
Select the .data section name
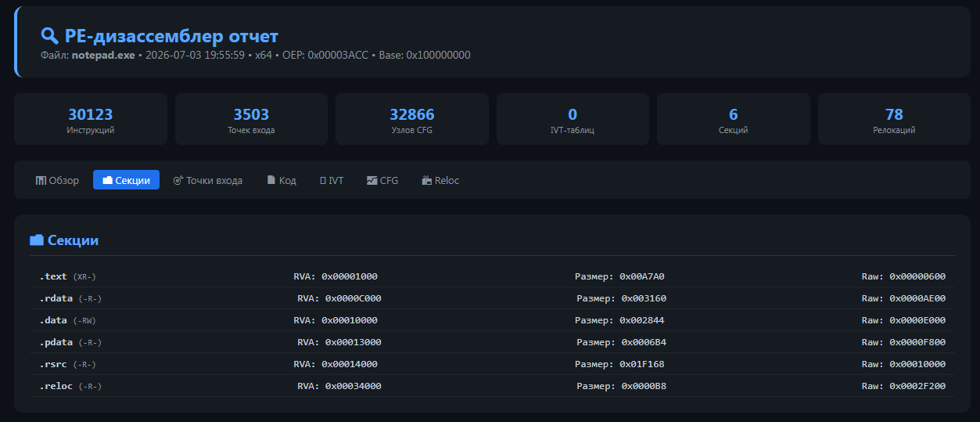[x=53, y=320]
